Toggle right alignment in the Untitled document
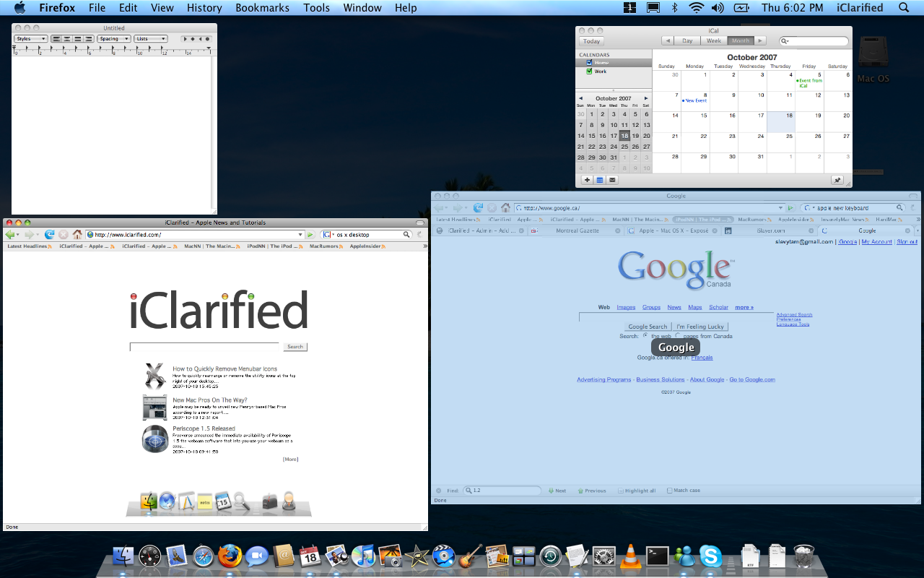This screenshot has width=924, height=578. point(87,39)
